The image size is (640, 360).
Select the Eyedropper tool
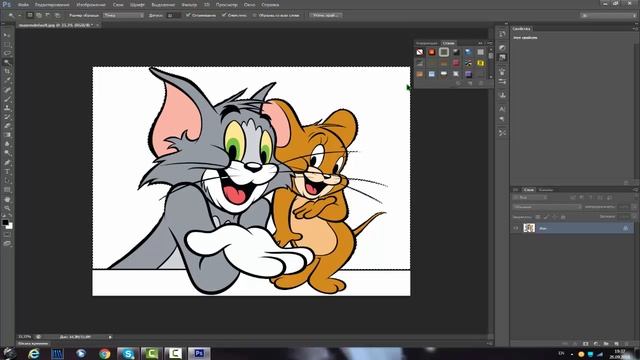pyautogui.click(x=7, y=80)
